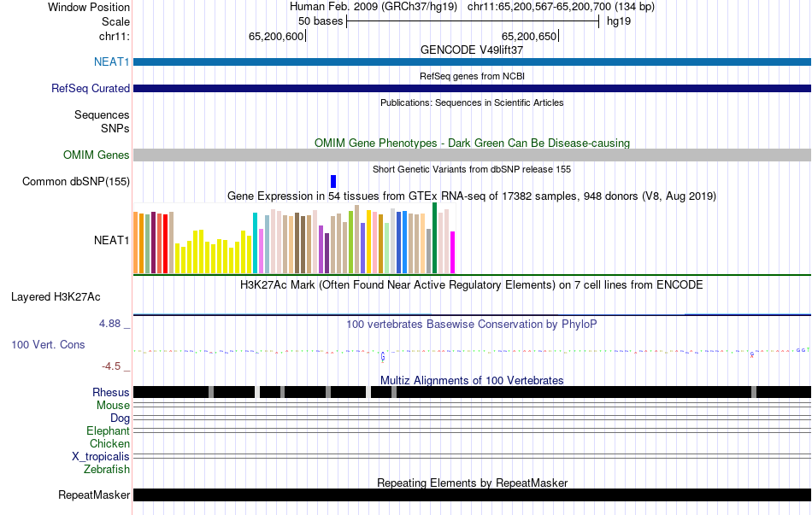Click the 65,200,600 ruler position
Image resolution: width=812 pixels, height=515 pixels.
point(276,36)
